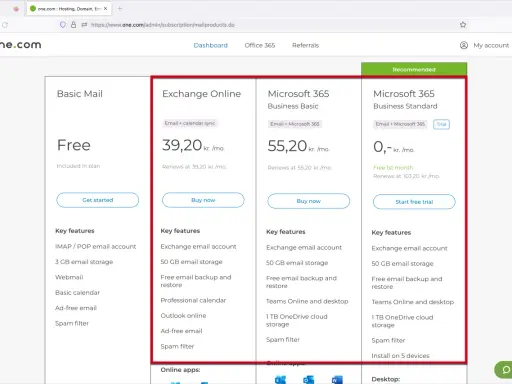The height and width of the screenshot is (384, 512).
Task: Click Ad-free email under Exchange Online
Action: click(181, 331)
